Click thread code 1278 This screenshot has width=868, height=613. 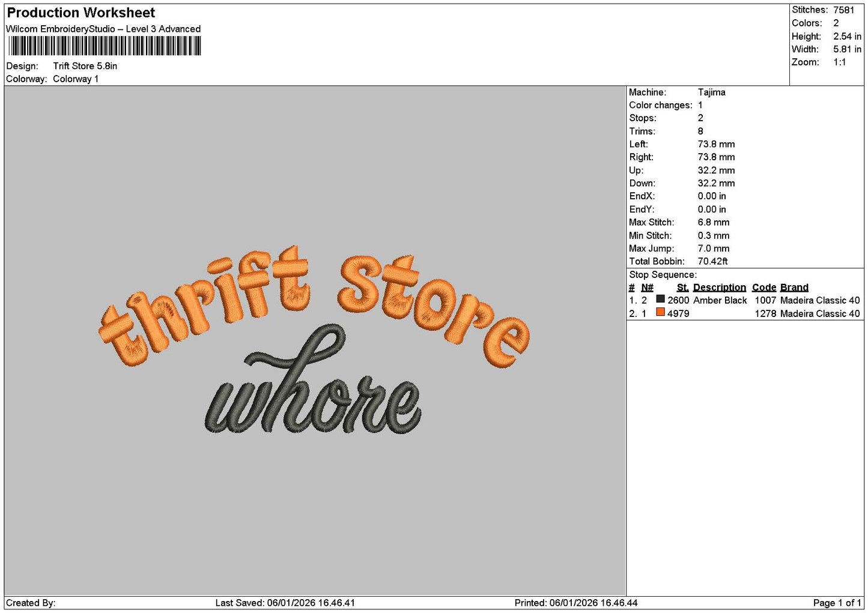(765, 313)
